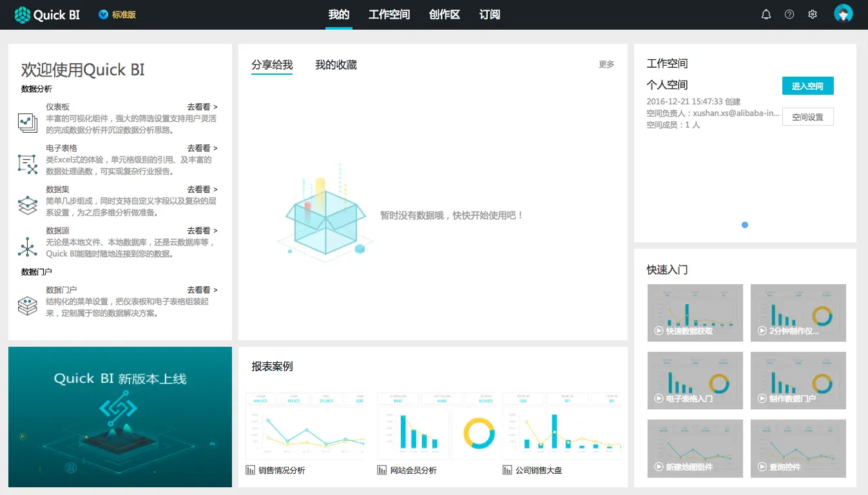
Task: Click the 2016-12-21 15:47:33 创建 timestamp
Action: tap(694, 102)
